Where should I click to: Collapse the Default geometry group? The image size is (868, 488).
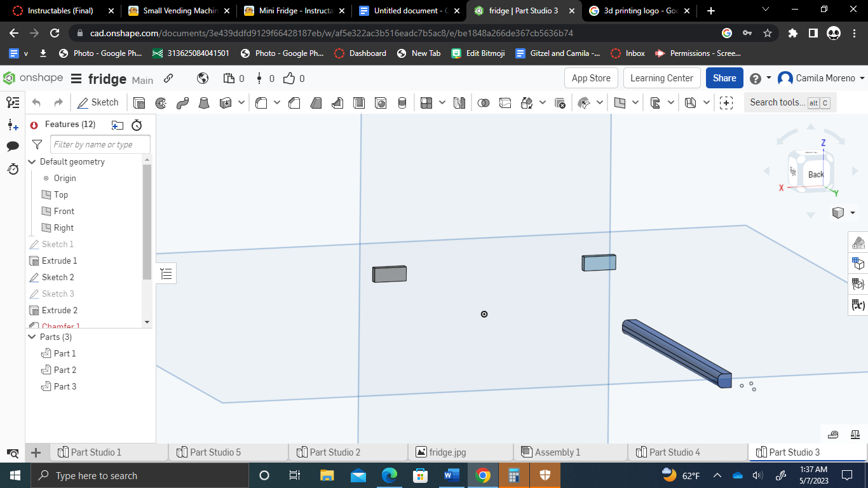coord(32,161)
